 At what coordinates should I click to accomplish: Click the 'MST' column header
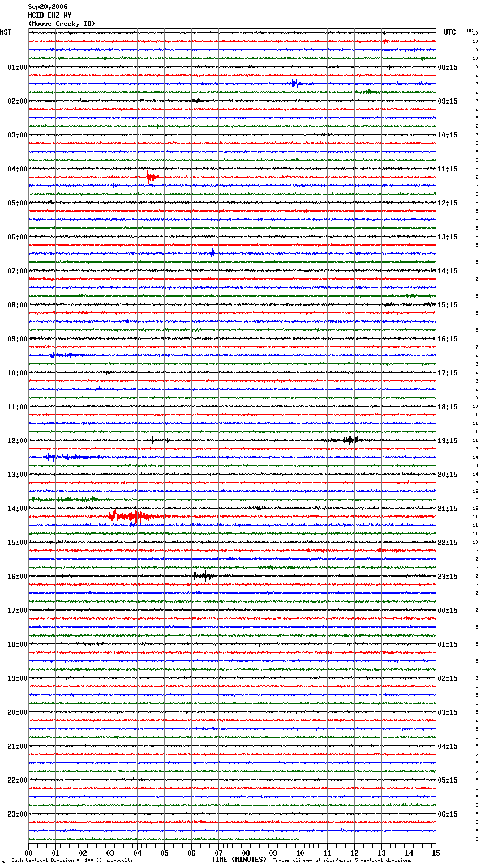coord(6,32)
